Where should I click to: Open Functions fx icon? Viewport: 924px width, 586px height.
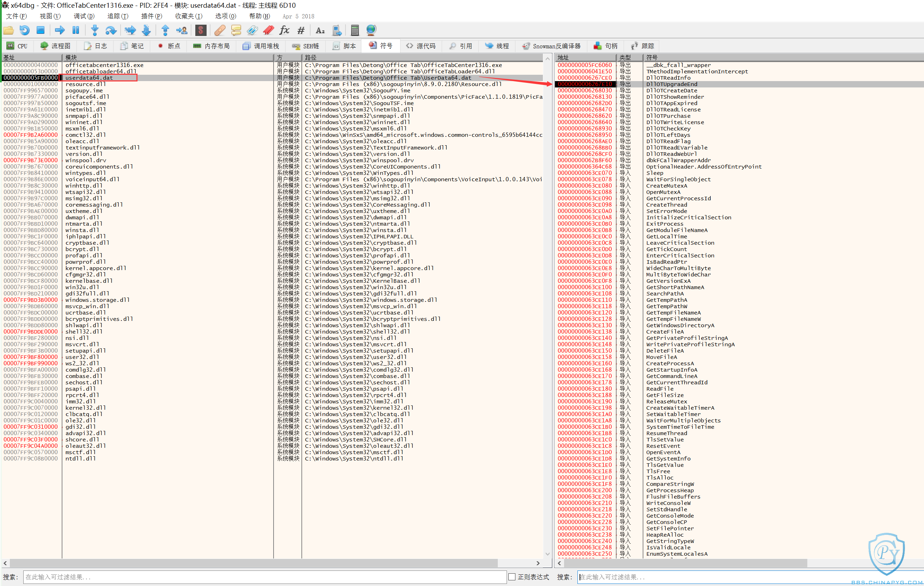284,30
